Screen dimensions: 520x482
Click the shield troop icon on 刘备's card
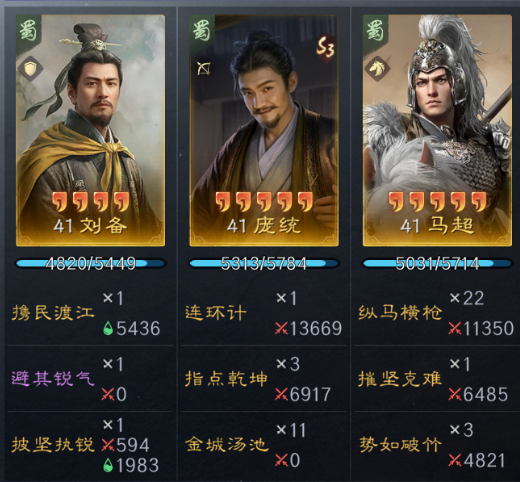(x=30, y=68)
